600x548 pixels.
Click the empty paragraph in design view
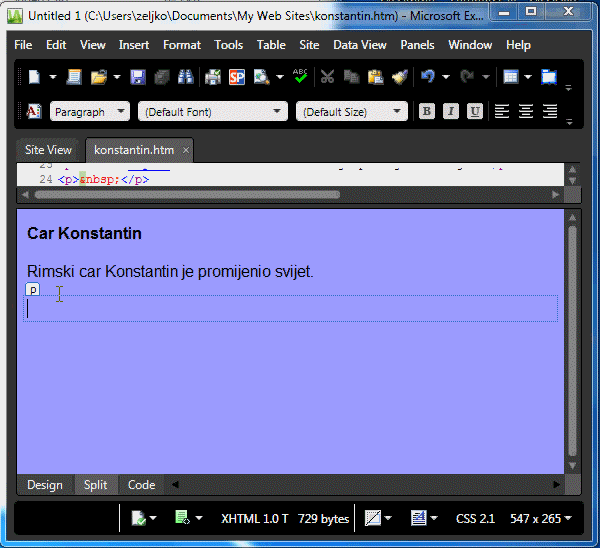point(290,309)
